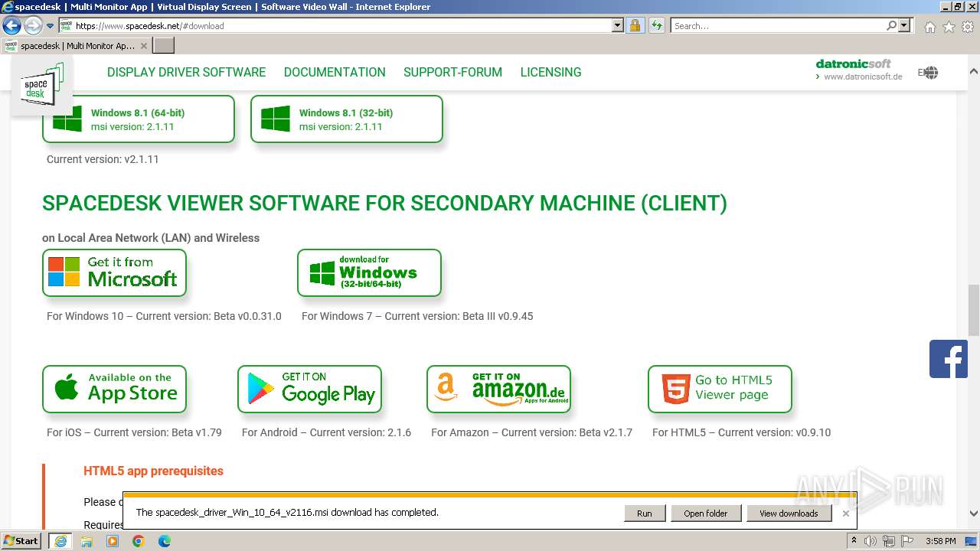980x551 pixels.
Task: Close the download notification bar
Action: click(x=845, y=513)
